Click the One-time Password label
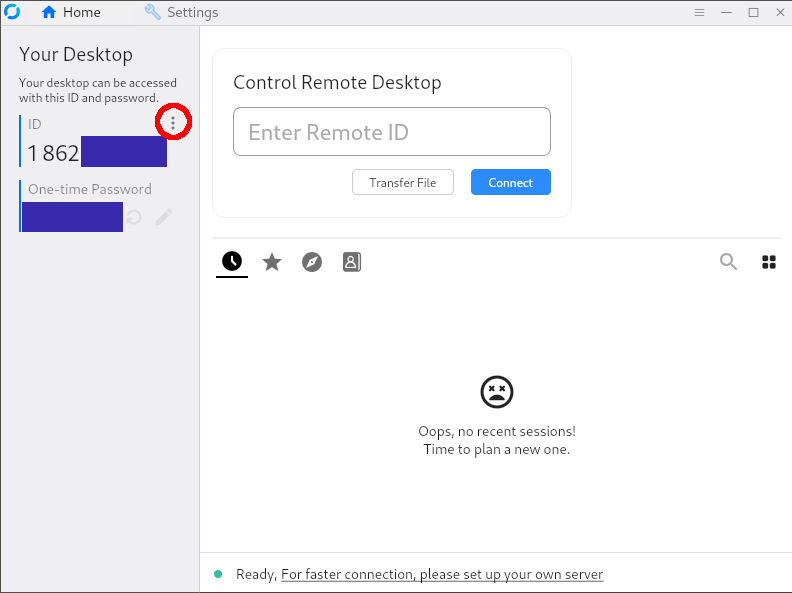Image resolution: width=792 pixels, height=593 pixels. point(90,189)
